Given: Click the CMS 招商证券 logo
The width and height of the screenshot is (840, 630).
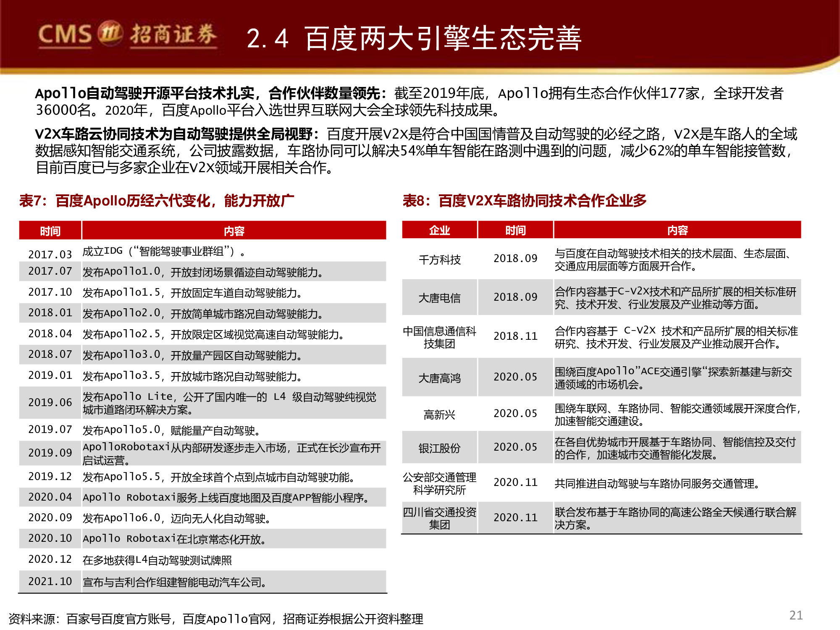Looking at the screenshot, I should click(x=128, y=34).
